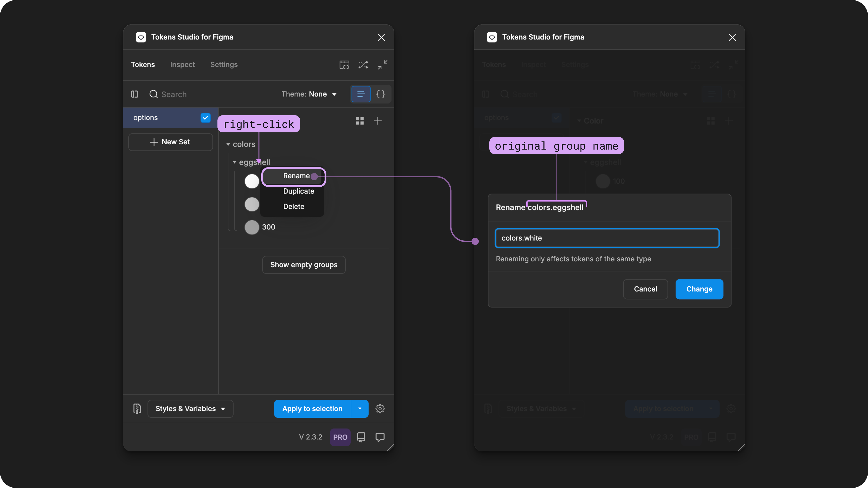Click the New Set button

pos(170,142)
